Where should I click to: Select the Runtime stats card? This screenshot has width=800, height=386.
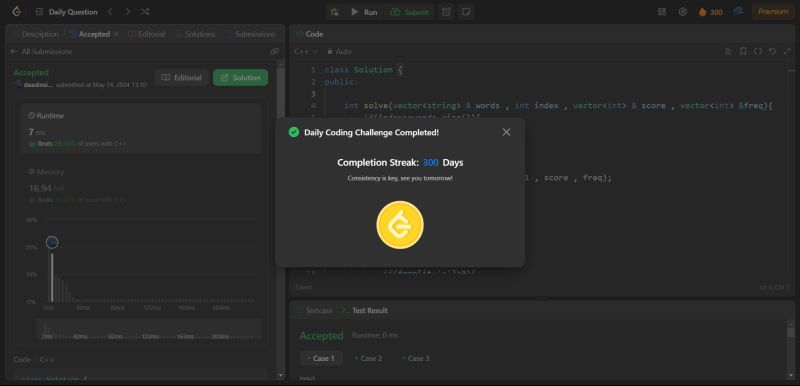(x=141, y=128)
